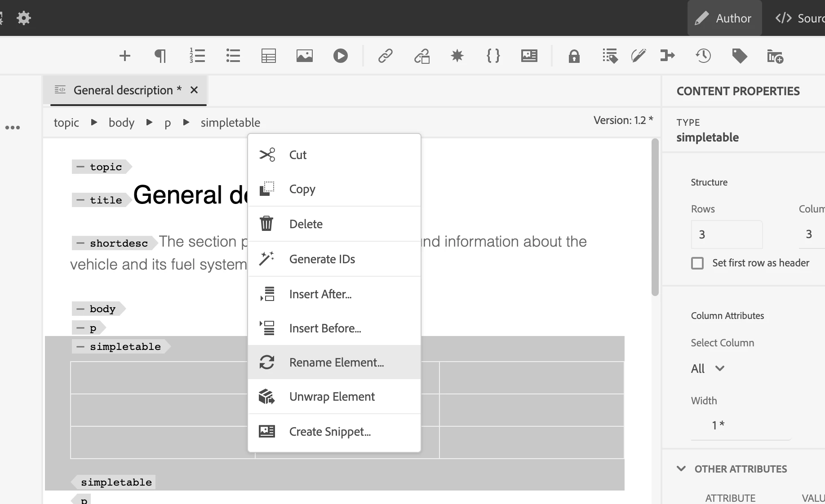The image size is (825, 504).
Task: Enable Set first row as header
Action: 697,263
